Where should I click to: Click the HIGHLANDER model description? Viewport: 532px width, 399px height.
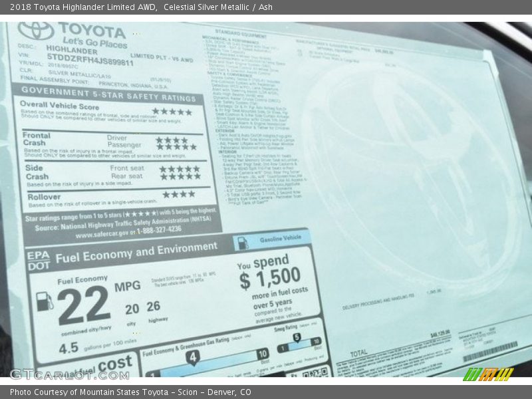(72, 50)
